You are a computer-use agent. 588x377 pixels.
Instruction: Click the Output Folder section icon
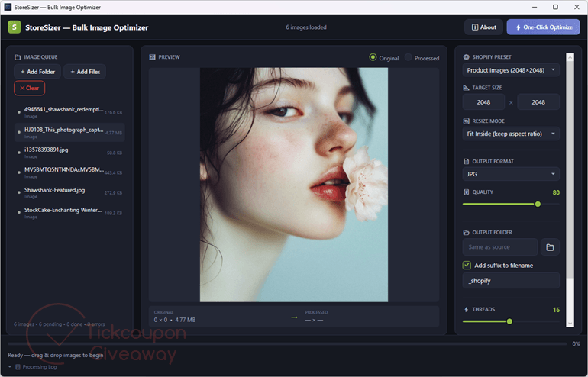click(466, 232)
